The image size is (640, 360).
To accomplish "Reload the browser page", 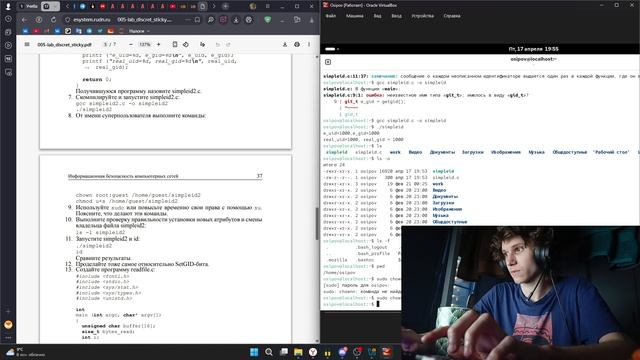I will (53, 20).
